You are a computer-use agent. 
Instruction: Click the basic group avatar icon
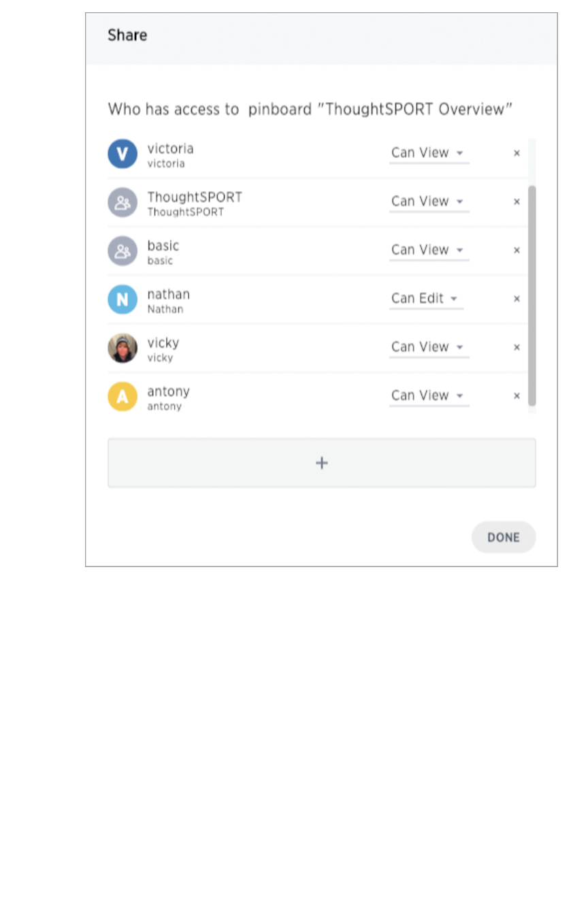point(122,251)
